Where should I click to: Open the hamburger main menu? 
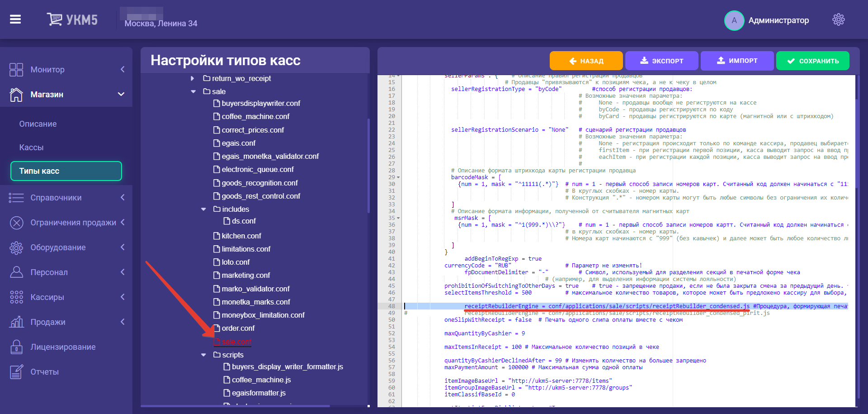tap(15, 19)
